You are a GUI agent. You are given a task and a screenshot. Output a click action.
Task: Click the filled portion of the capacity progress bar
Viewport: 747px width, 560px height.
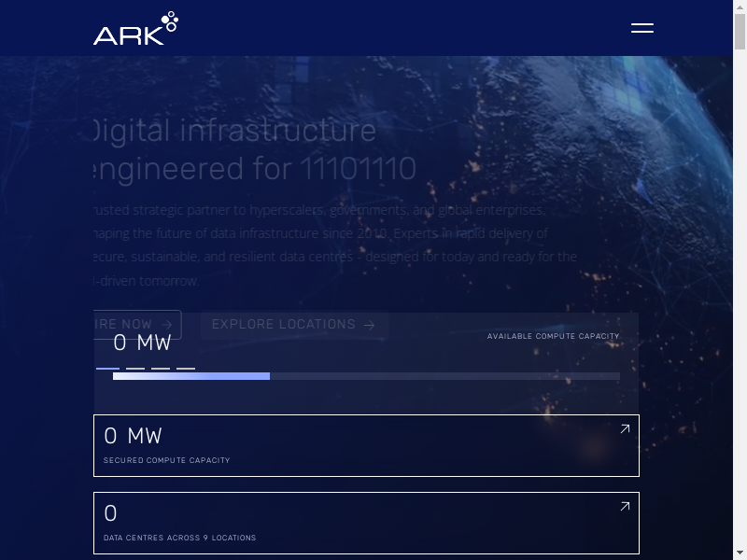[x=191, y=376]
